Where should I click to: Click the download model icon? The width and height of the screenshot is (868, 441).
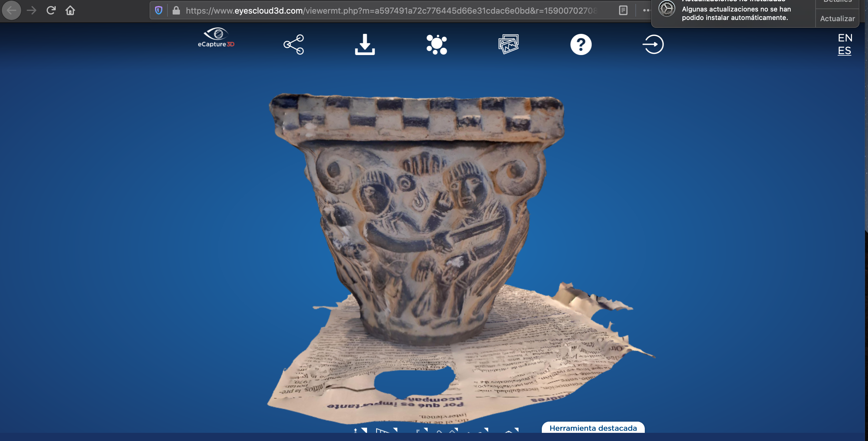point(365,44)
